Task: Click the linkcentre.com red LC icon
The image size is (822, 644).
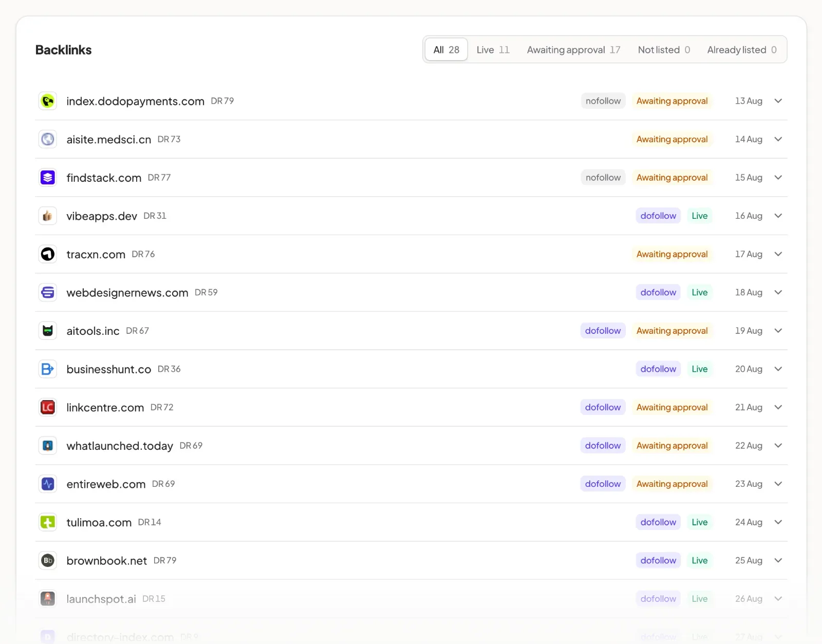Action: pyautogui.click(x=48, y=407)
